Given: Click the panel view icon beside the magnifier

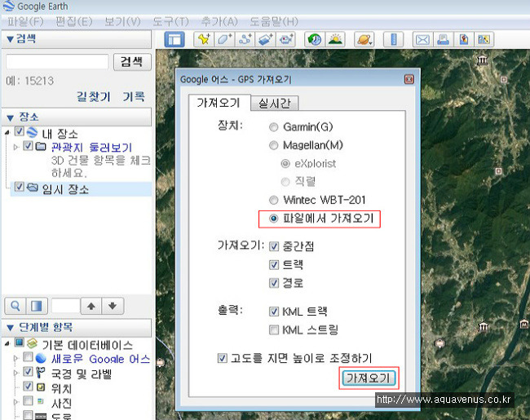Looking at the screenshot, I should point(37,306).
